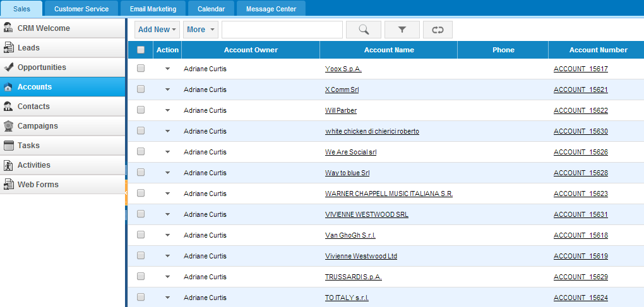Open action arrow for Vivienne Westwood Ltd
The height and width of the screenshot is (307, 644).
pos(167,256)
